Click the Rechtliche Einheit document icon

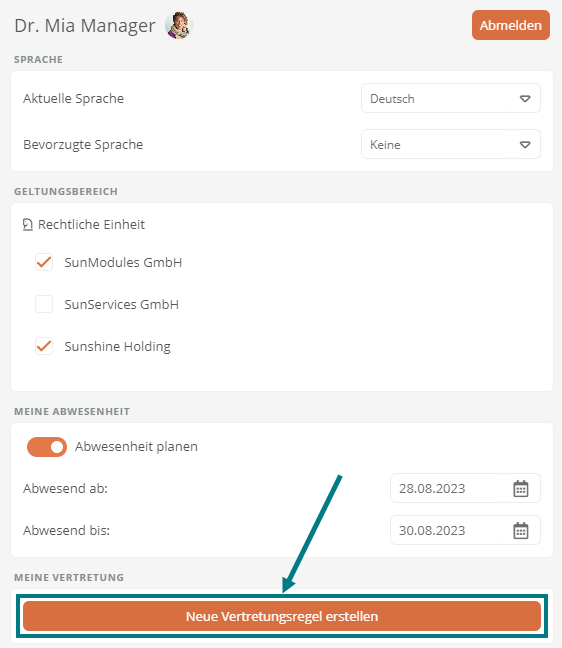pos(27,224)
